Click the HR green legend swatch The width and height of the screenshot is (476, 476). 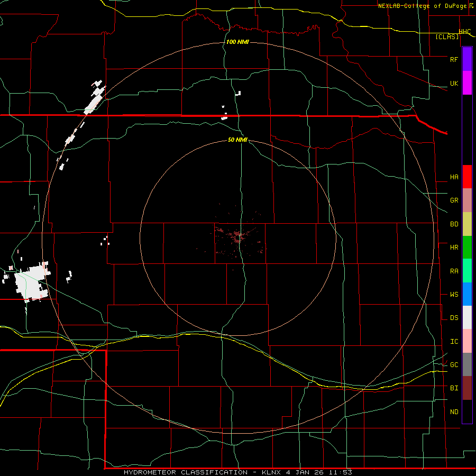point(467,248)
